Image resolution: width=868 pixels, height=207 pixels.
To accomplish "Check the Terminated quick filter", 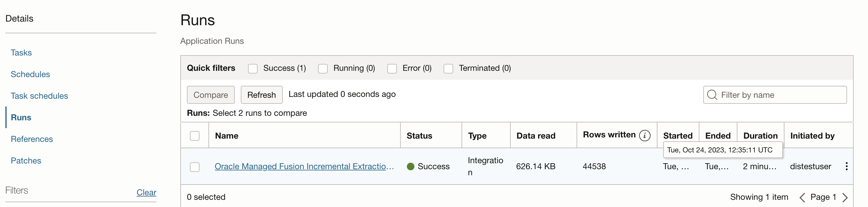I will pos(448,68).
